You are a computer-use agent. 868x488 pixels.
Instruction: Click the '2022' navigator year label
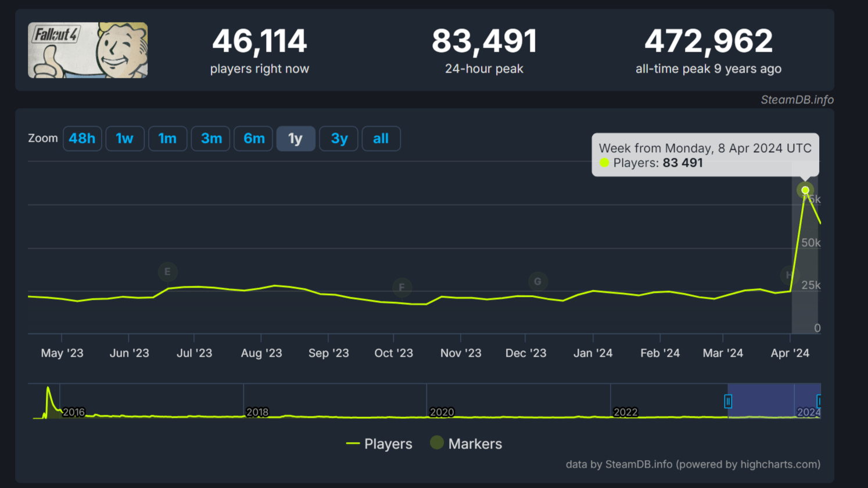pos(626,412)
